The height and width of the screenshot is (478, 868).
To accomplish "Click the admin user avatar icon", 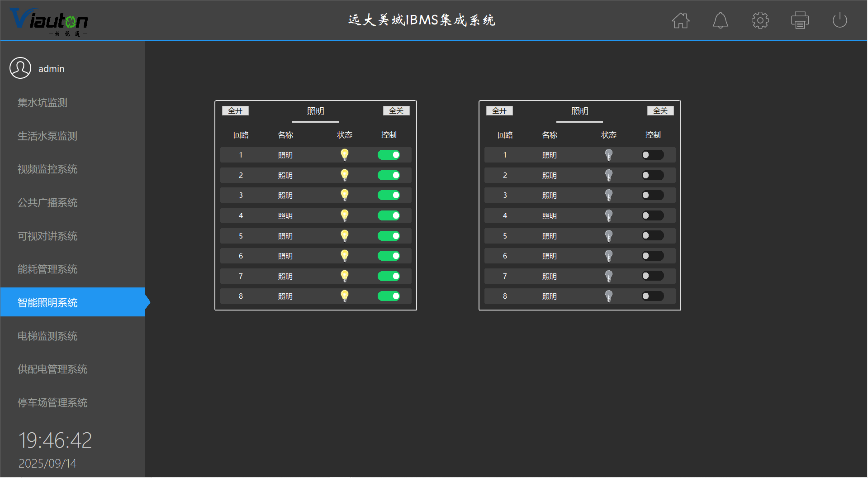I will click(20, 68).
